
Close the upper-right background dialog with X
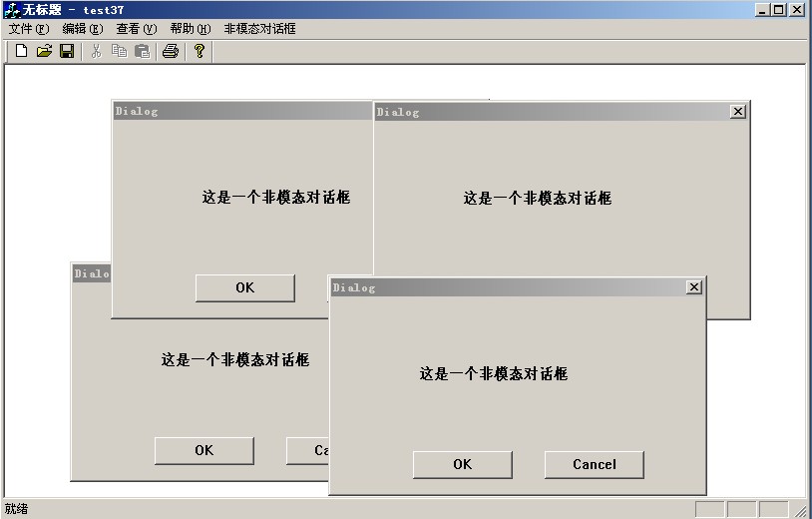[738, 112]
